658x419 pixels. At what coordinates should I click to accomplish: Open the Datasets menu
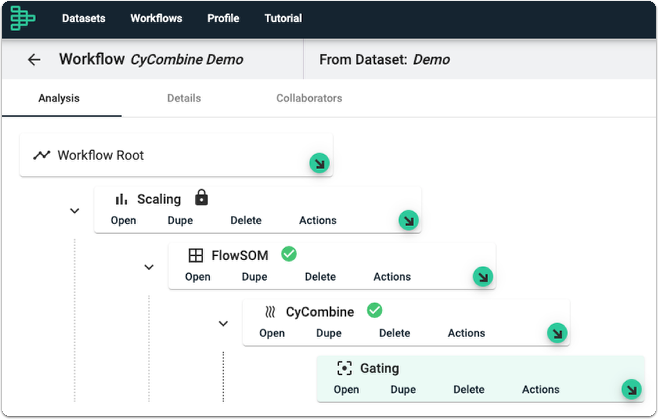(84, 18)
